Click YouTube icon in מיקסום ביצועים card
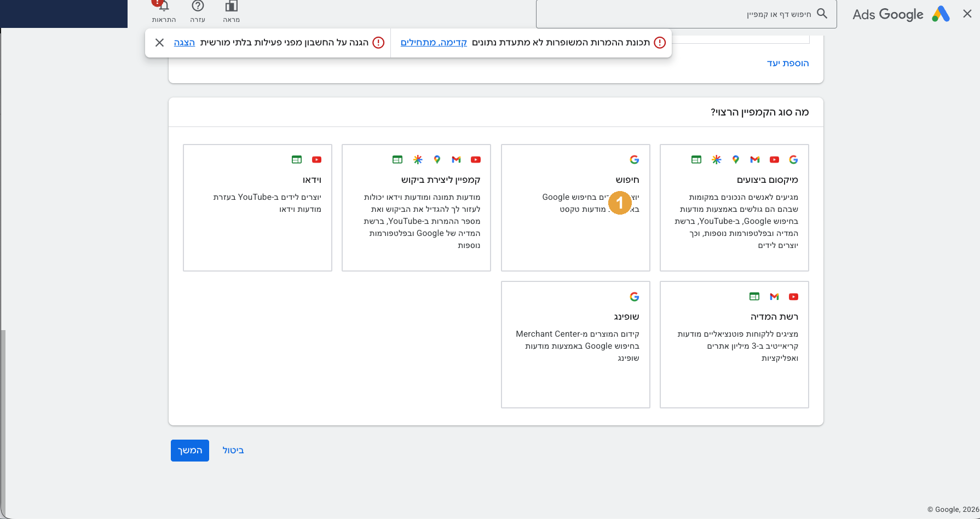The height and width of the screenshot is (519, 980). pyautogui.click(x=774, y=160)
